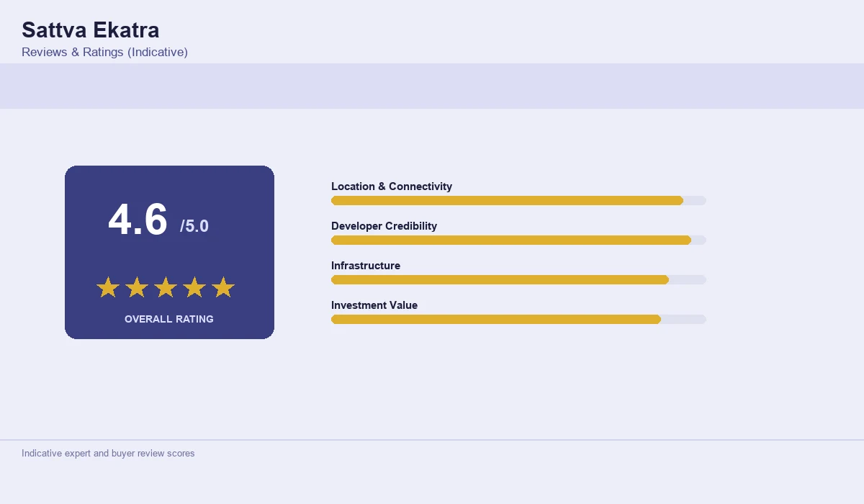Click the Developer Credibility rating bar

tap(518, 240)
